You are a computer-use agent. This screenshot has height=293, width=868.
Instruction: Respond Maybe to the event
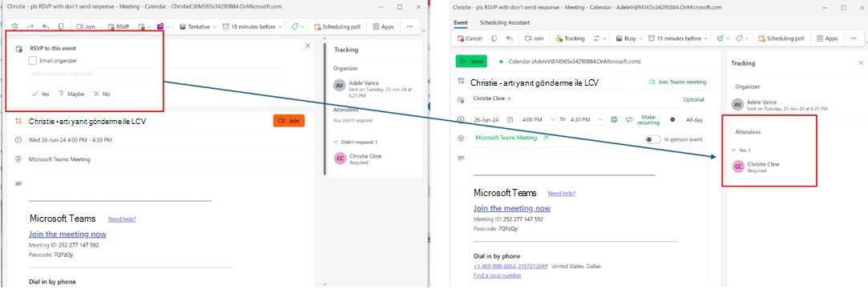tap(71, 94)
